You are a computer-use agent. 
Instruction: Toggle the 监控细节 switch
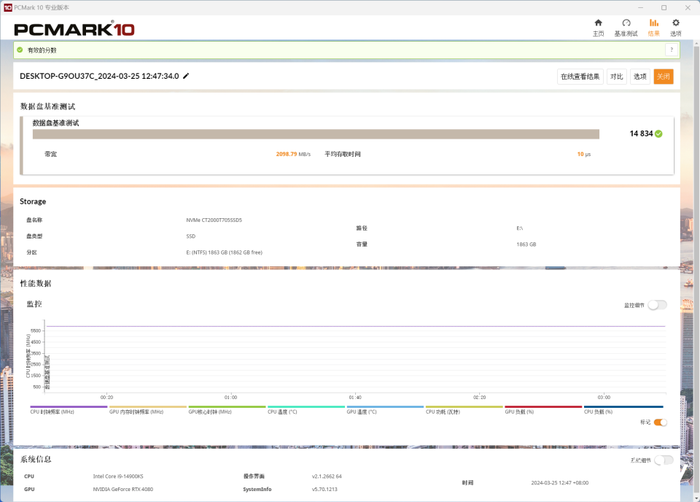658,305
